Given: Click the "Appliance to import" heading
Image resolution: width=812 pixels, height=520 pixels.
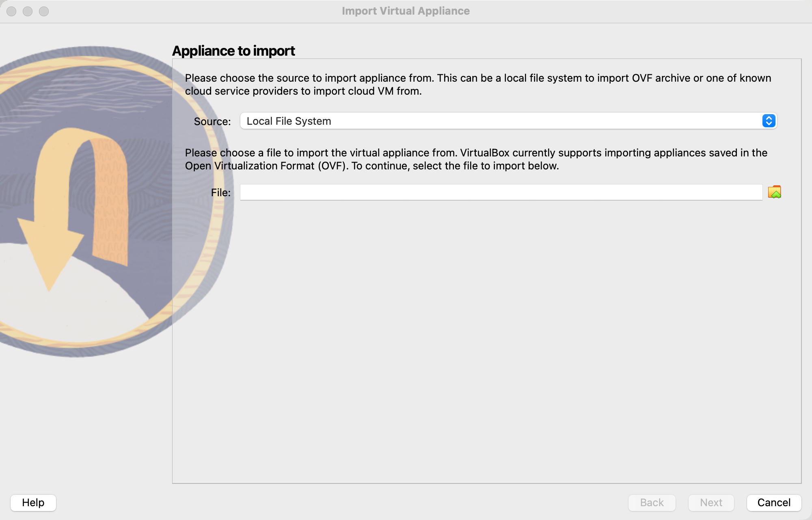Looking at the screenshot, I should tap(233, 51).
